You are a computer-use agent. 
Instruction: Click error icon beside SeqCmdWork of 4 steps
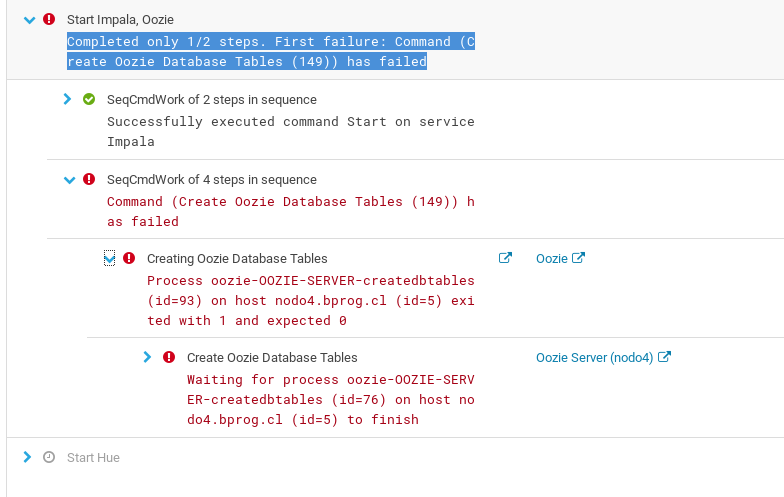tap(89, 179)
